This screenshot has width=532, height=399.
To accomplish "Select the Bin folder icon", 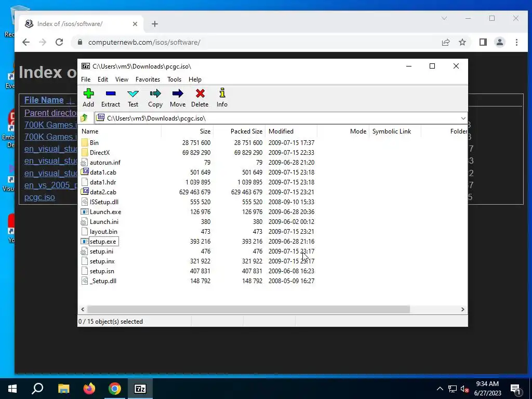I will pos(85,143).
